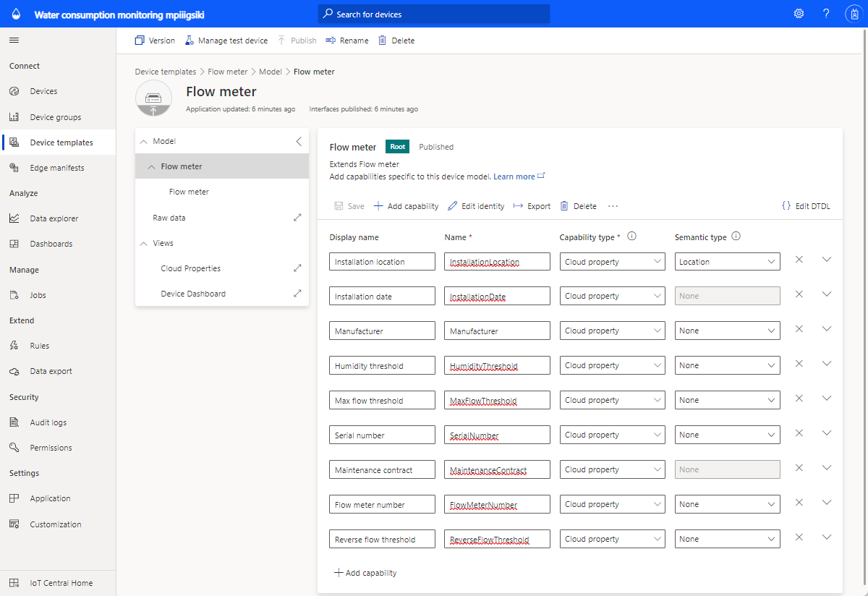Click the Humidity threshold display name field
Viewport: 868px width, 596px height.
click(382, 366)
